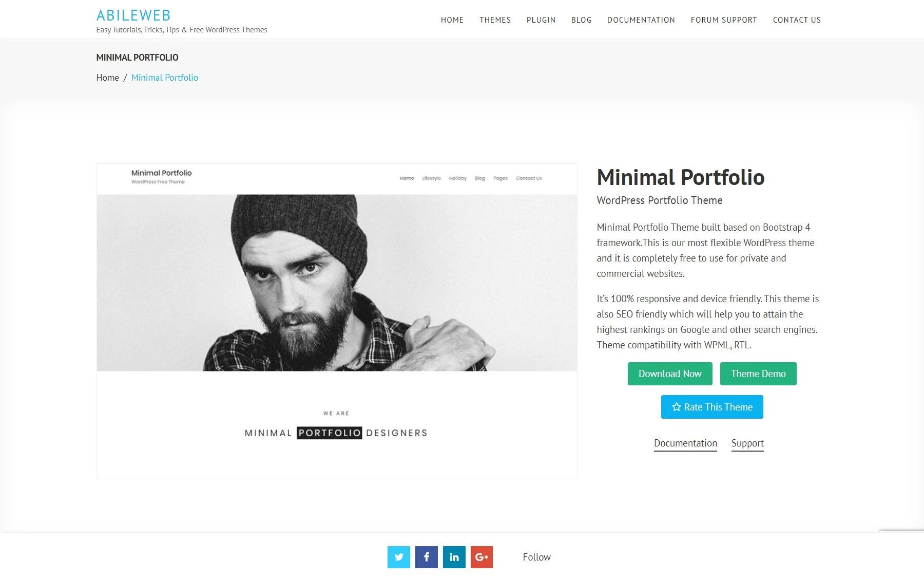Open the Home menu item
Viewport: 924px width, 578px height.
(x=452, y=20)
